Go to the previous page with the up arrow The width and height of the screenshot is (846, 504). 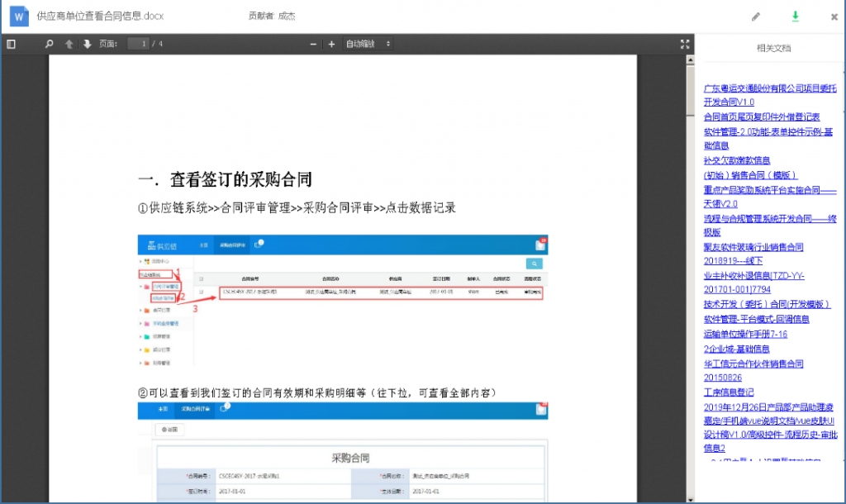[x=69, y=44]
